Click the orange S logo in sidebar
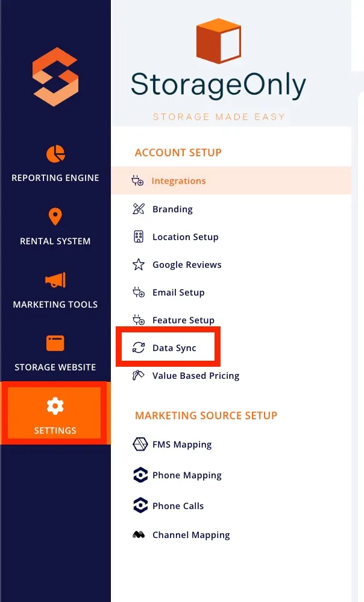The height and width of the screenshot is (602, 364). coord(55,77)
